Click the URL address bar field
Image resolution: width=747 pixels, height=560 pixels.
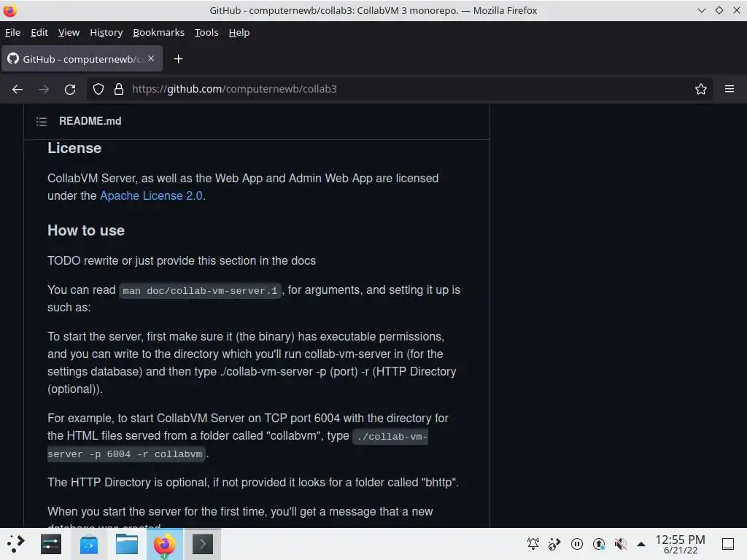point(399,89)
